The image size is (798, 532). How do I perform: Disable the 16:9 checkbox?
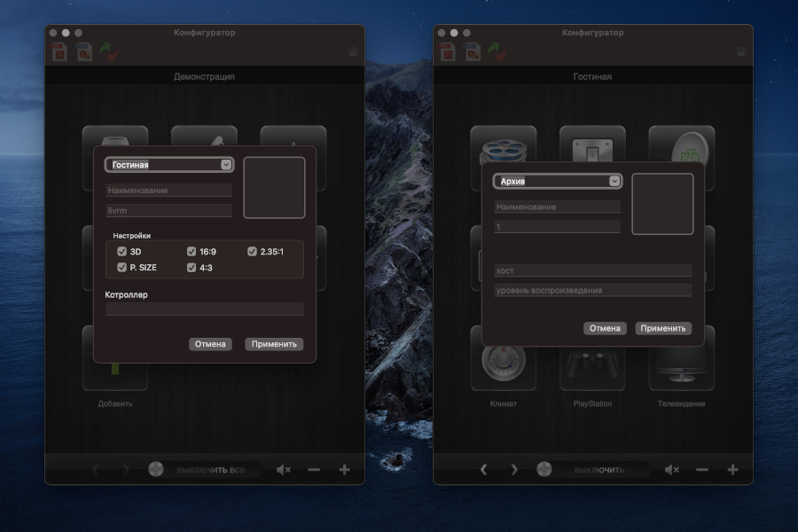pyautogui.click(x=190, y=251)
